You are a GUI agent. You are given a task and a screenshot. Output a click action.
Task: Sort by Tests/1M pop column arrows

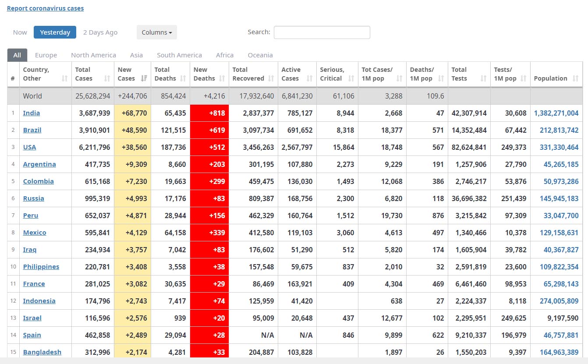point(524,78)
